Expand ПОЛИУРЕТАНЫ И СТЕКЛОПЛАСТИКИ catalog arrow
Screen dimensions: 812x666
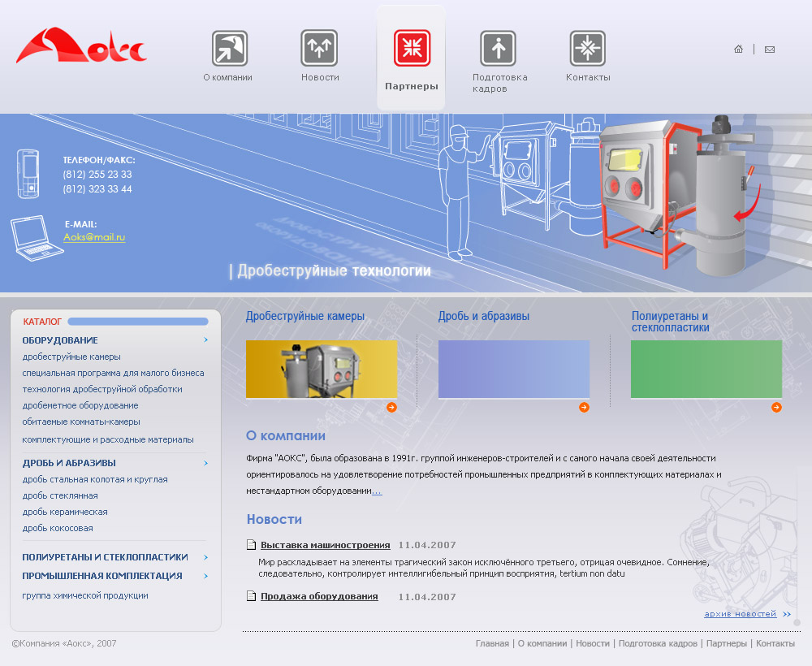(205, 557)
